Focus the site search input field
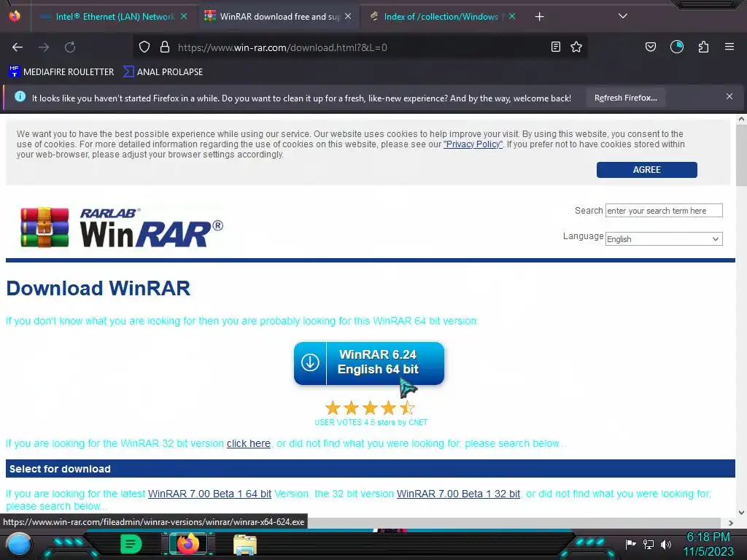 pyautogui.click(x=664, y=211)
